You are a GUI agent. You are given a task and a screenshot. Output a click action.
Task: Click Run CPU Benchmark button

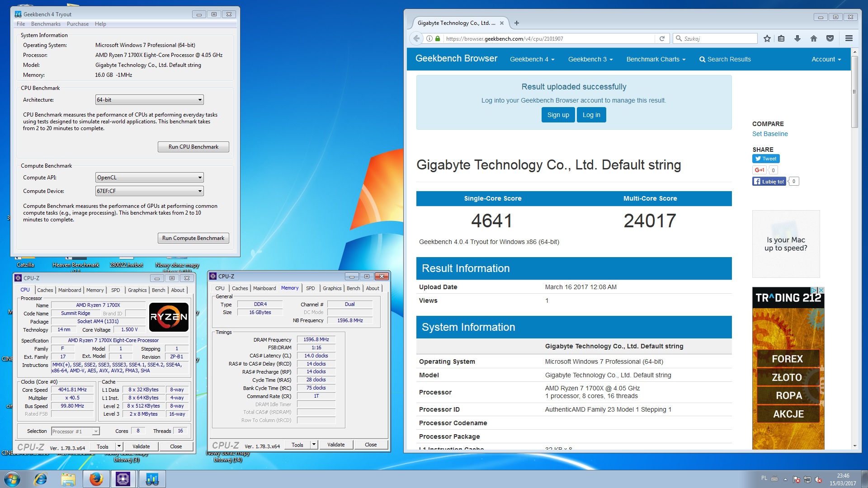[193, 147]
